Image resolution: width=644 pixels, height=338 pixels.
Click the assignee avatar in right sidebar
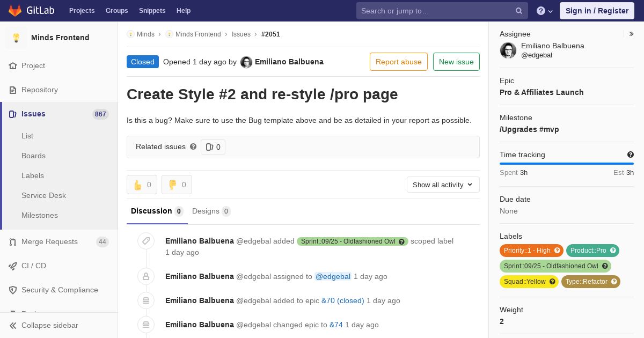508,50
